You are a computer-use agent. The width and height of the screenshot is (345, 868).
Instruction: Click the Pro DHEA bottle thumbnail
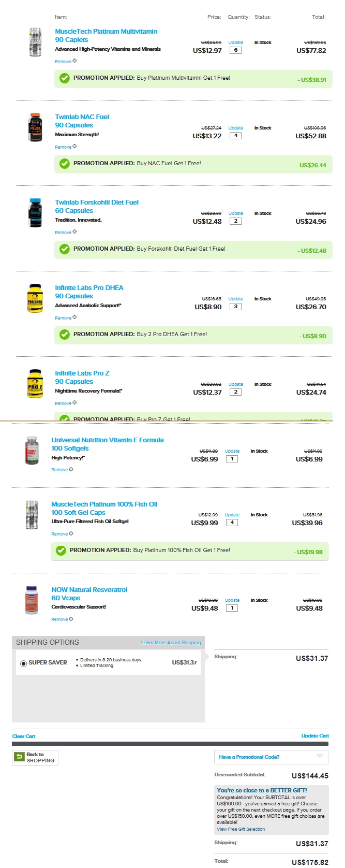tap(35, 298)
